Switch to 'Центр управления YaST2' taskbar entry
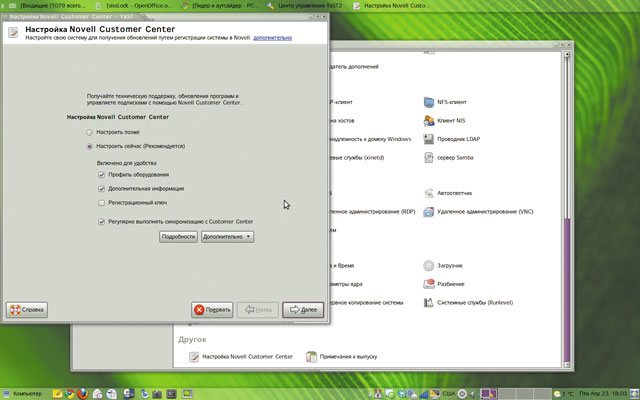 point(305,6)
